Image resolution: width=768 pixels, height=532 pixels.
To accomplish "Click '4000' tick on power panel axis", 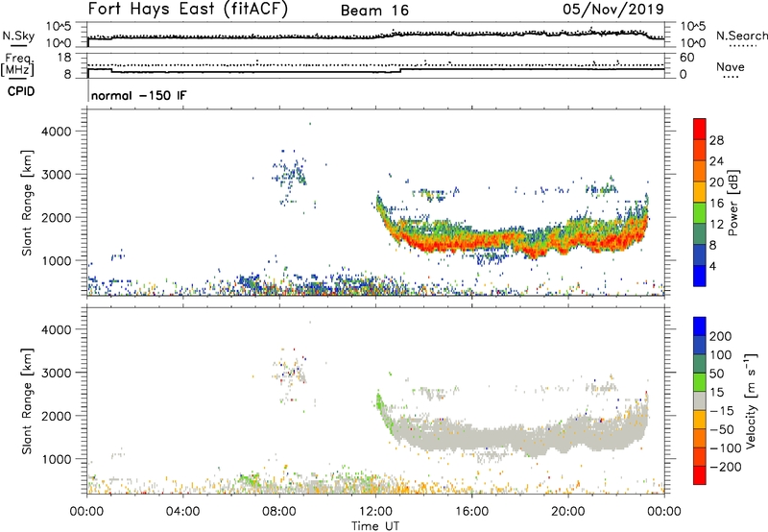I will pos(57,132).
